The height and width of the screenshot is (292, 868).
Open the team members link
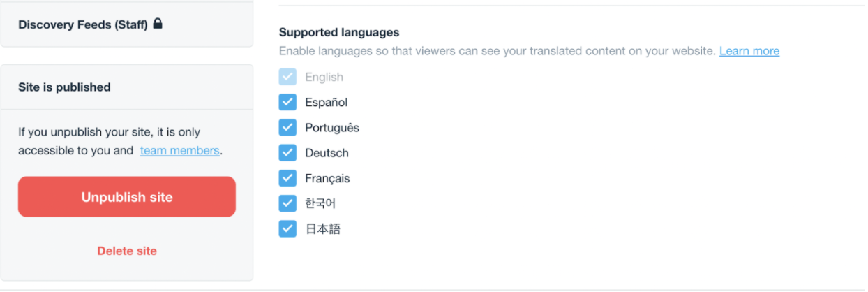click(x=179, y=150)
